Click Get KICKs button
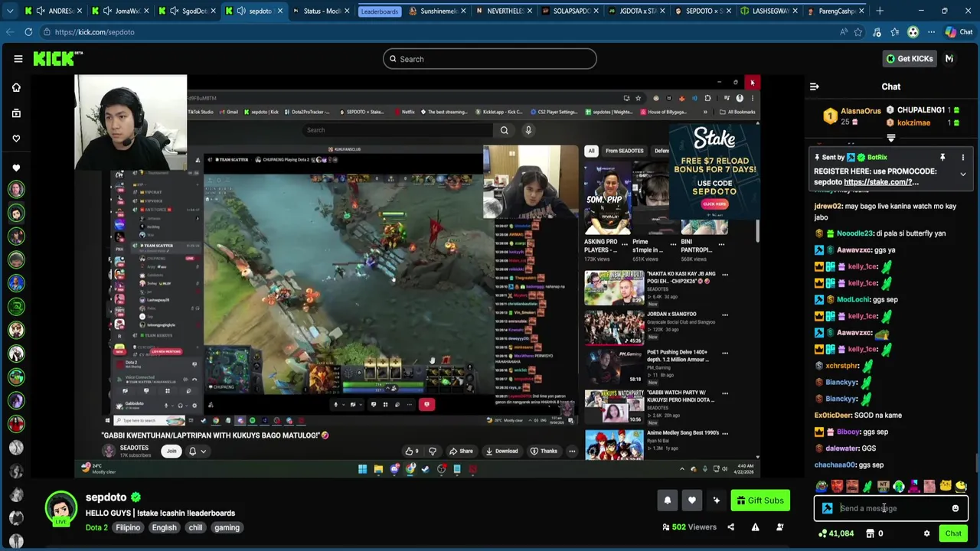Screen dimensions: 980x551 click(909, 59)
